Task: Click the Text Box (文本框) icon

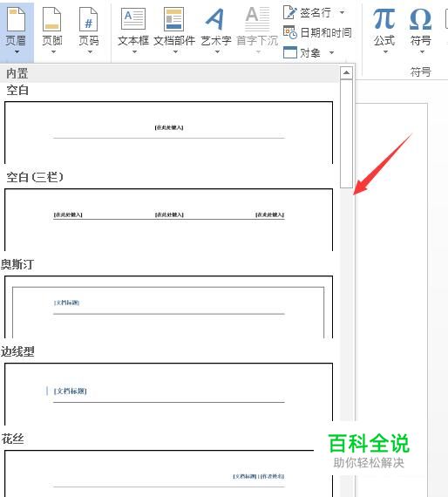Action: [x=133, y=19]
